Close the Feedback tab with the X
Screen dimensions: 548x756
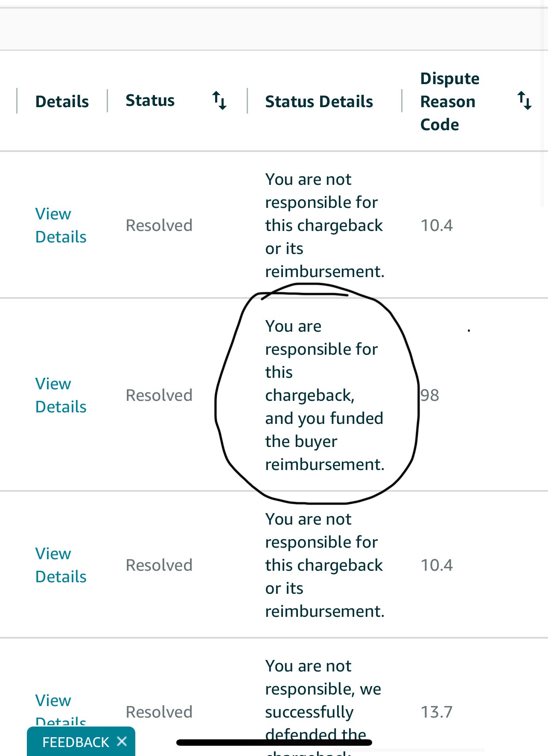pyautogui.click(x=122, y=741)
